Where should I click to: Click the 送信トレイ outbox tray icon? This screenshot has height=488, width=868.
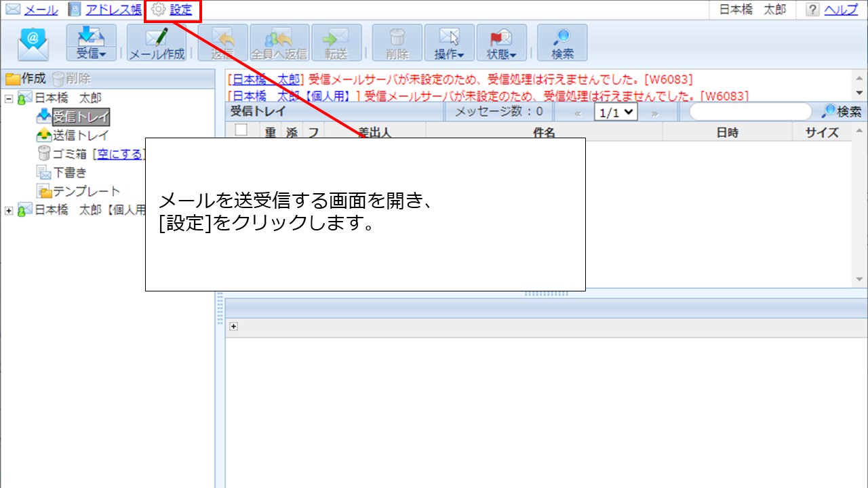[x=44, y=136]
